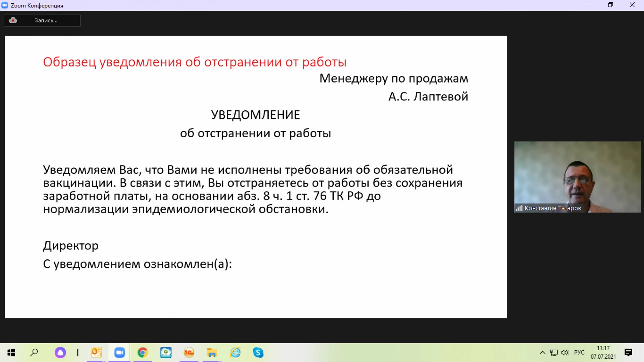Open the Windows notification center

[628, 353]
